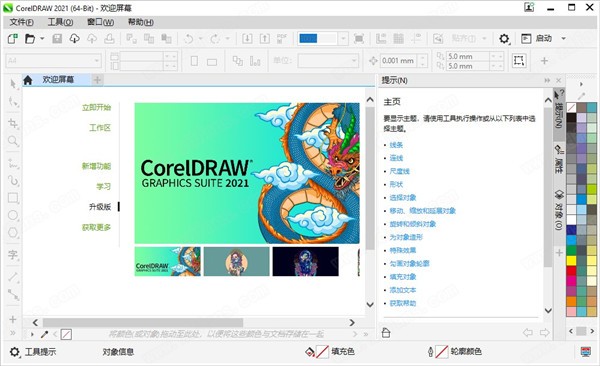Close the Hints docker with its X
The image size is (600, 366).
point(559,80)
